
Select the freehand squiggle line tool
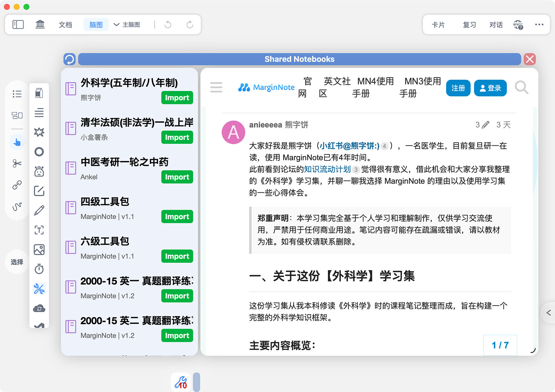17,207
